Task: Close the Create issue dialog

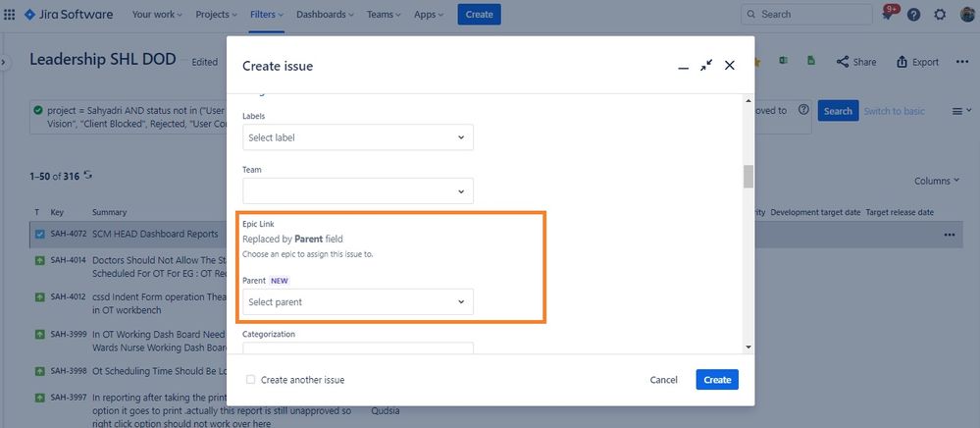Action: [730, 65]
